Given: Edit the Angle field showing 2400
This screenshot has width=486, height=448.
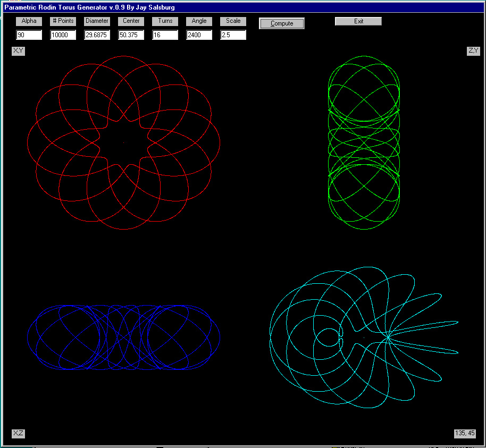Looking at the screenshot, I should click(199, 35).
